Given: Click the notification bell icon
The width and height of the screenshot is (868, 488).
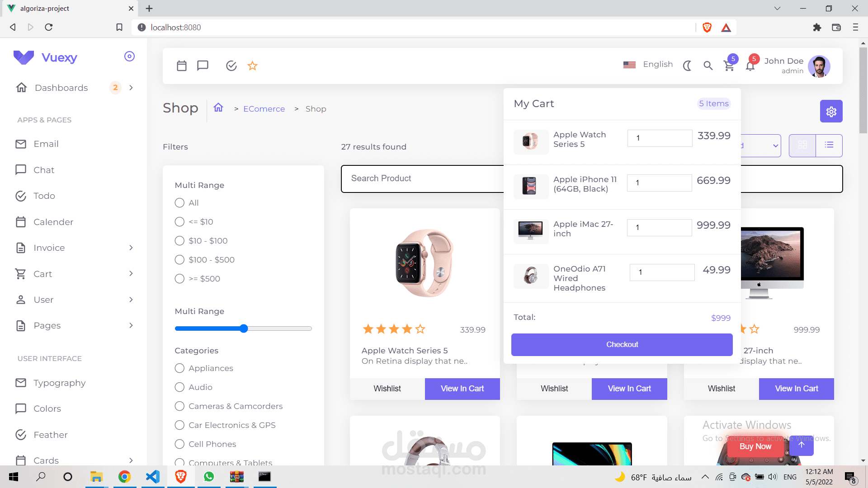Looking at the screenshot, I should point(750,66).
